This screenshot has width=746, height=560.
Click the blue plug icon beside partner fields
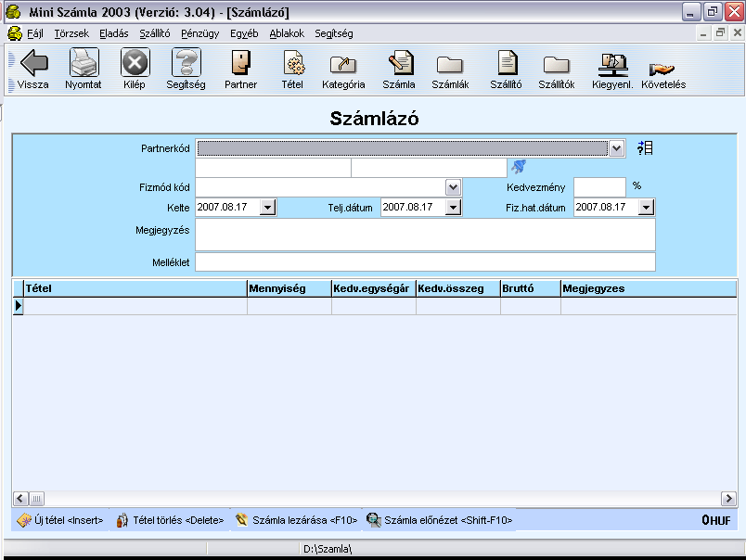tap(519, 166)
